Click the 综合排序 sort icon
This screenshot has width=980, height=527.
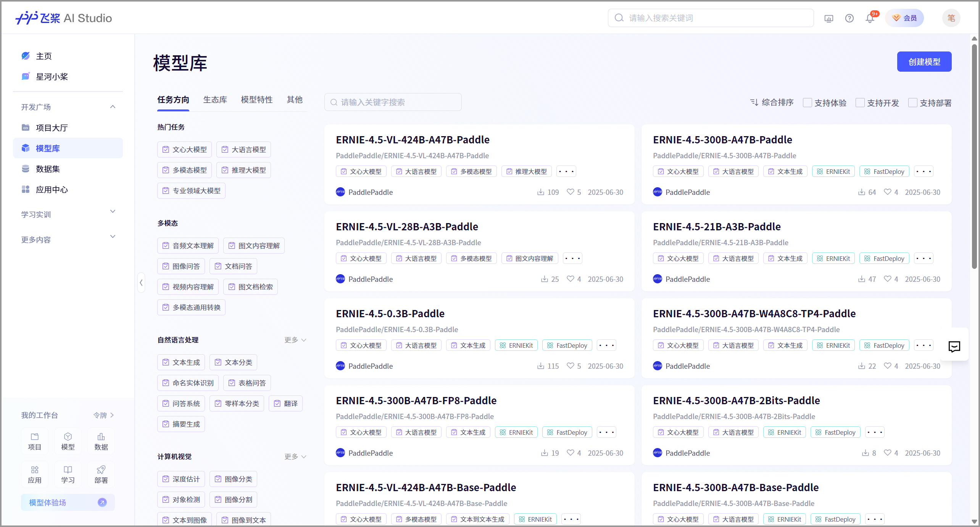pyautogui.click(x=754, y=102)
